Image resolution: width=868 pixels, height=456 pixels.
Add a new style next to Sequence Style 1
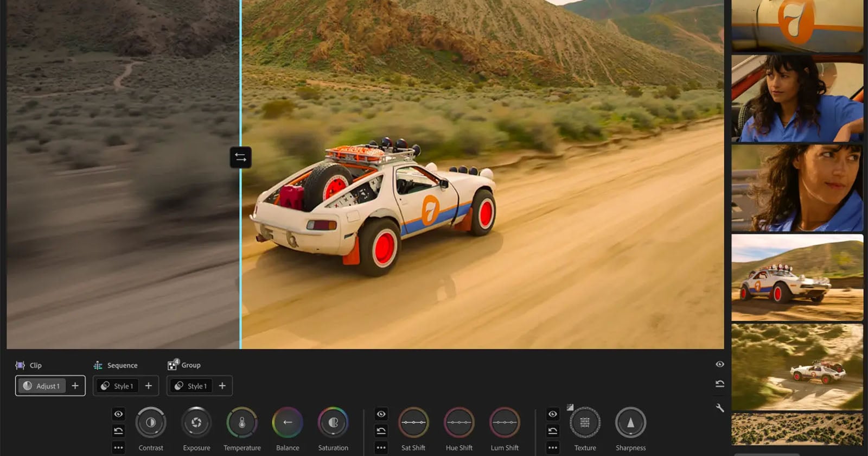tap(149, 386)
